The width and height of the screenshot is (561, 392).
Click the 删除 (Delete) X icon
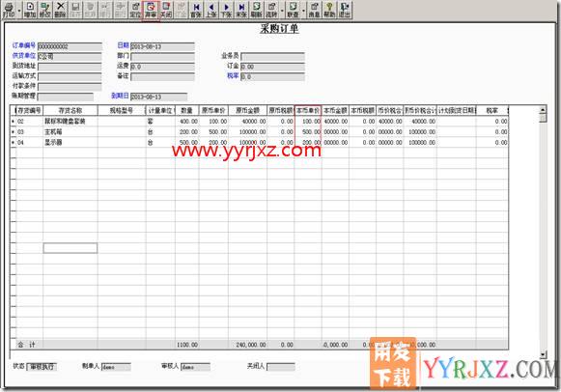click(x=61, y=11)
